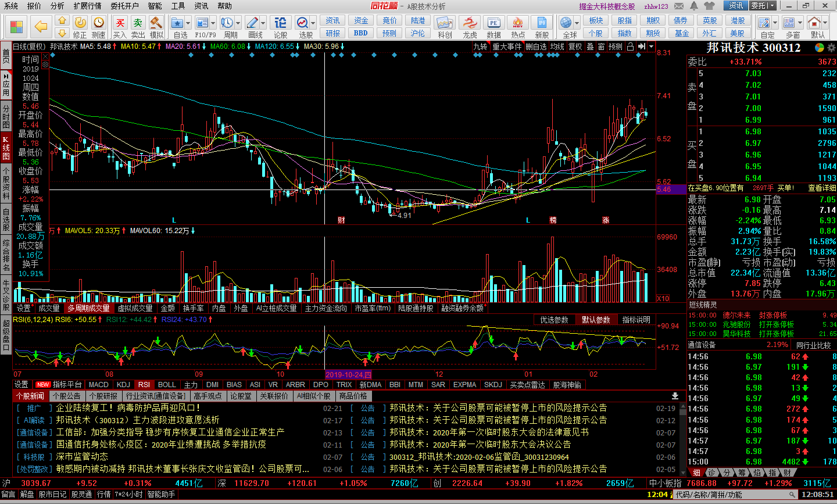Expand the 自选 dropdown arrow
Viewport: 837px width, 504px height.
pos(188,23)
